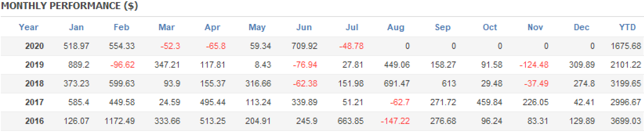Select February 2016 value 1172.49

coord(120,121)
